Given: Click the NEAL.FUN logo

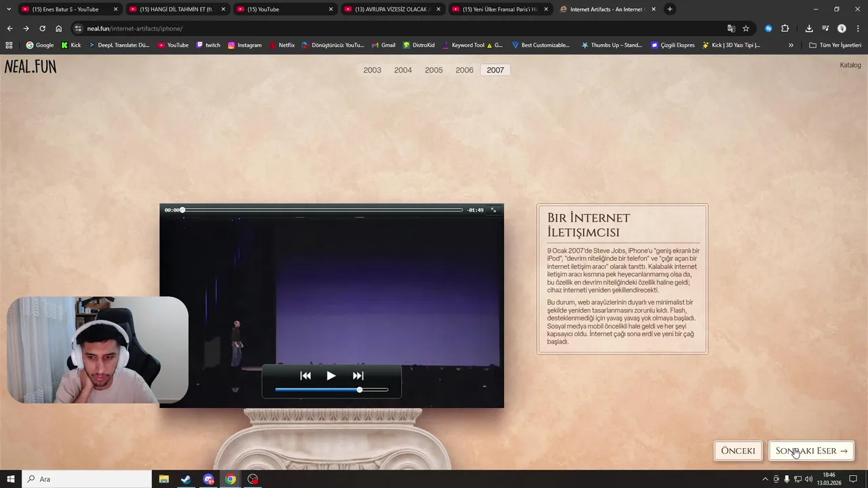Looking at the screenshot, I should tap(31, 66).
